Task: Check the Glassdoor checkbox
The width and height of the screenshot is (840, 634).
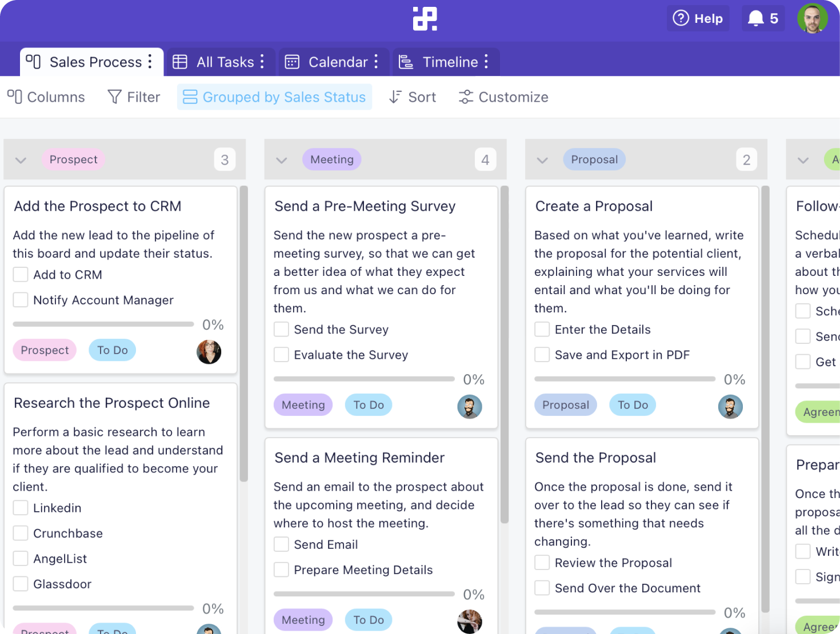Action: click(21, 584)
